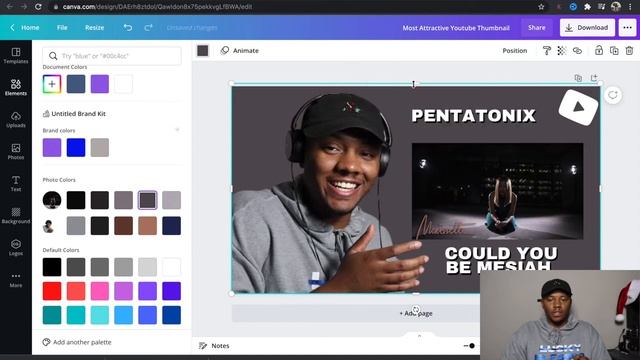The width and height of the screenshot is (640, 360).
Task: Select the COULD YOU BE MESIAH text
Action: click(x=501, y=259)
